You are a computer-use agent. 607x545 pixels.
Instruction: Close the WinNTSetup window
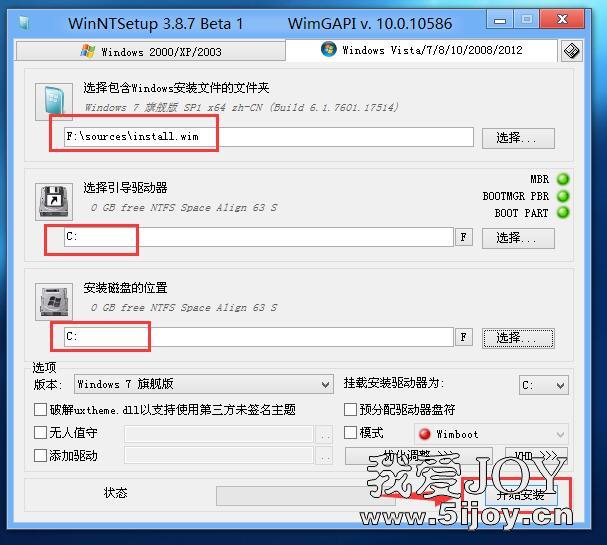[562, 19]
